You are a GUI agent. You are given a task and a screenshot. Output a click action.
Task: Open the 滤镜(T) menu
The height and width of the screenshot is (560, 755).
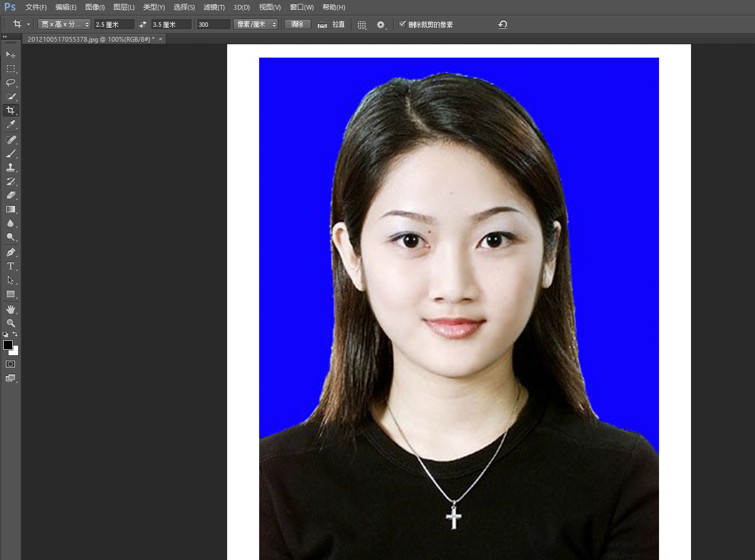[x=214, y=7]
